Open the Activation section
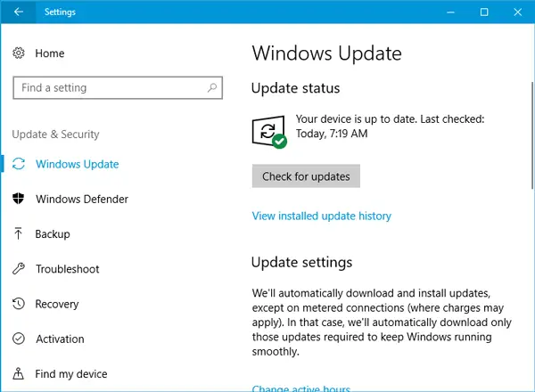535x392 pixels. [60, 339]
